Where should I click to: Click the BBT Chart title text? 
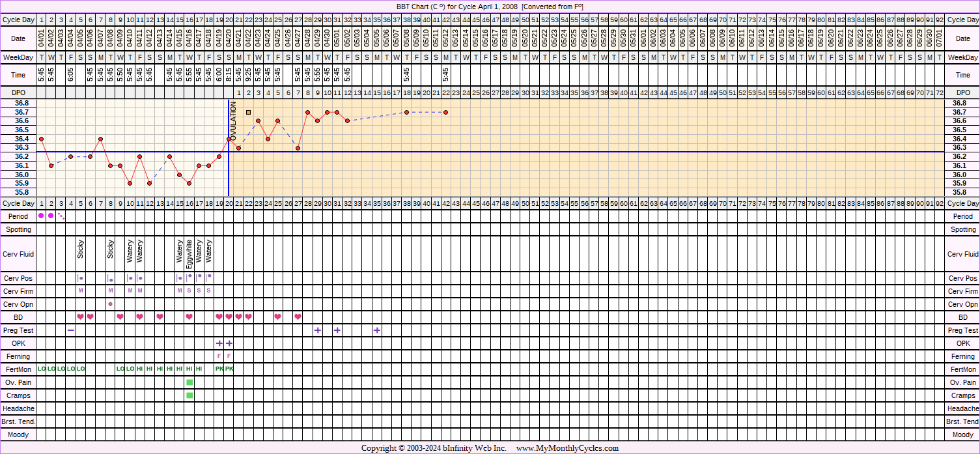(x=490, y=7)
